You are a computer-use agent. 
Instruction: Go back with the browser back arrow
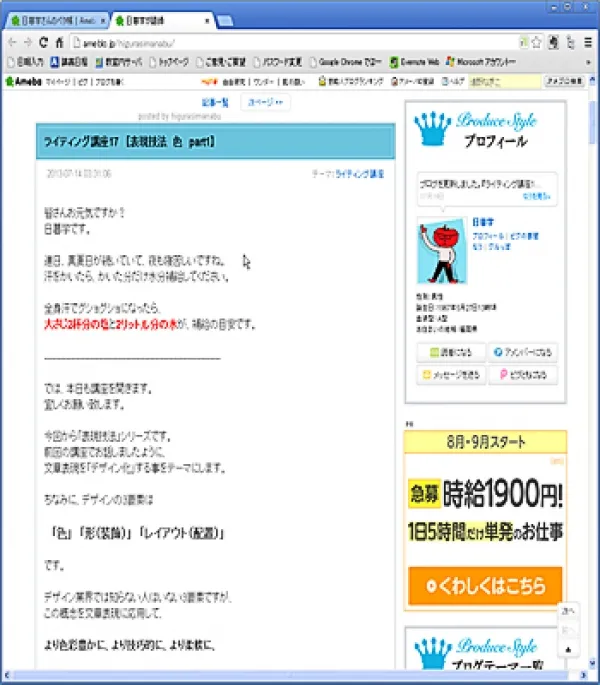pos(12,42)
